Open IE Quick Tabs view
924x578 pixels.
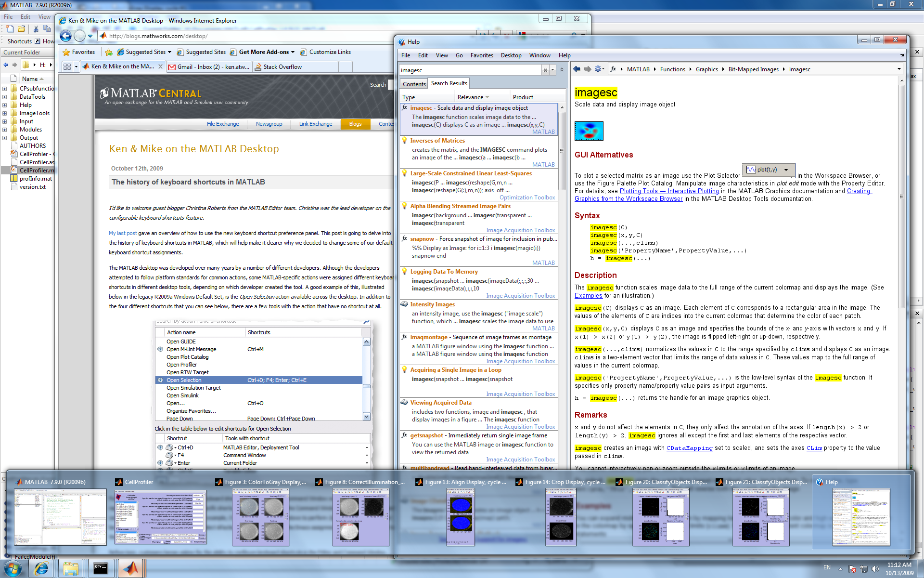point(67,66)
